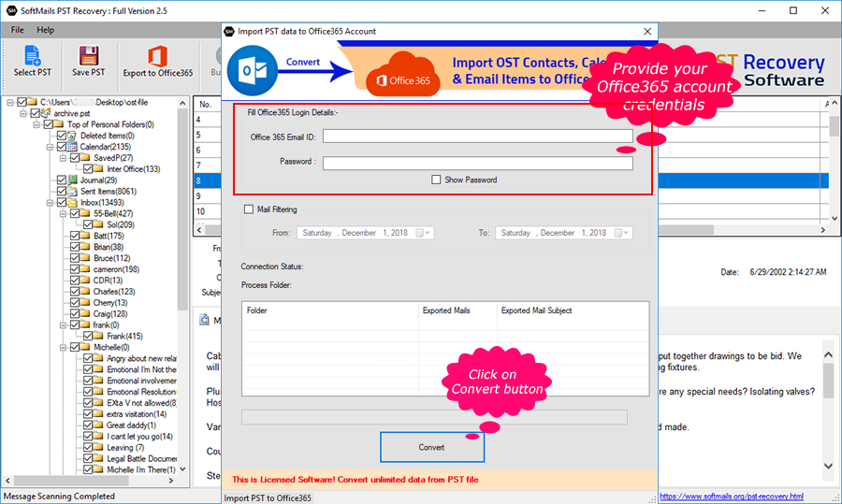842x504 pixels.
Task: Click the message attachment icon in preview pane
Action: tap(204, 320)
